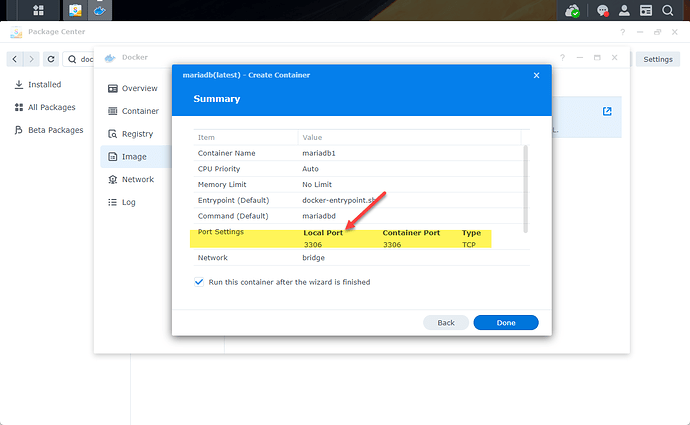Go Back in the Create Container wizard
Screen dimensions: 690x425
[446, 322]
